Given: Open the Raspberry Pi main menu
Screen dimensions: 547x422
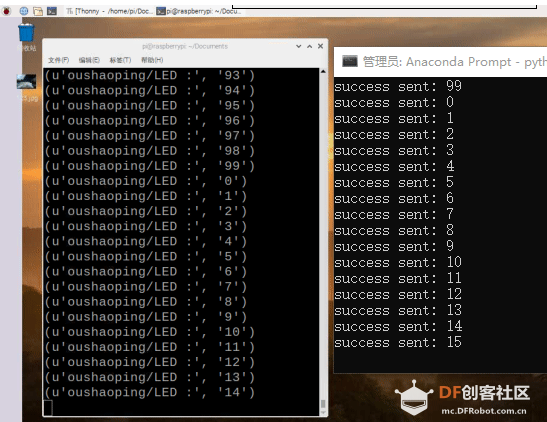Looking at the screenshot, I should click(6, 11).
